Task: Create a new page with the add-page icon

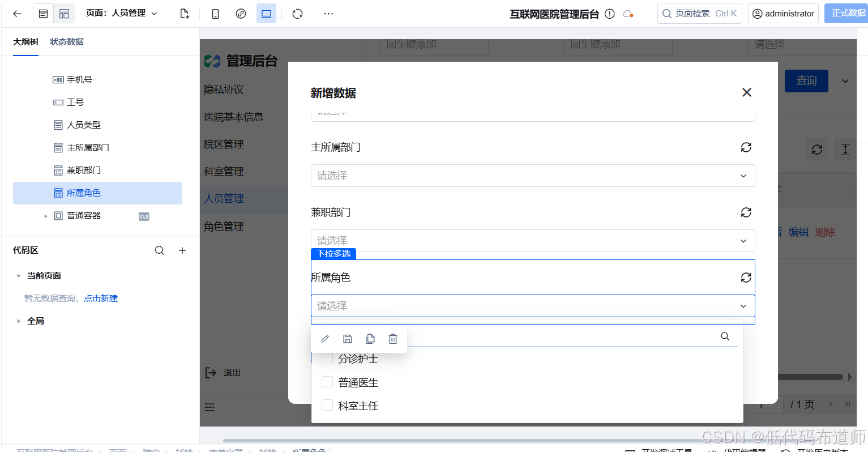Action: click(x=184, y=13)
